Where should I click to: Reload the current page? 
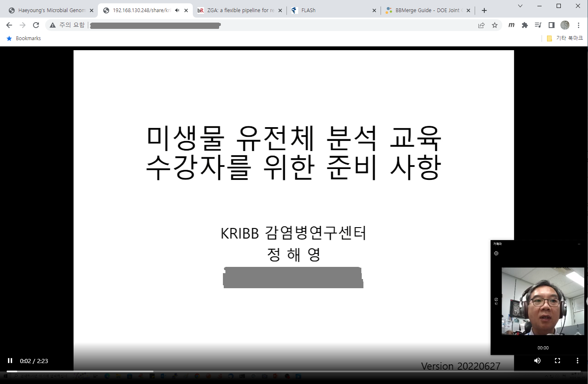pyautogui.click(x=36, y=25)
